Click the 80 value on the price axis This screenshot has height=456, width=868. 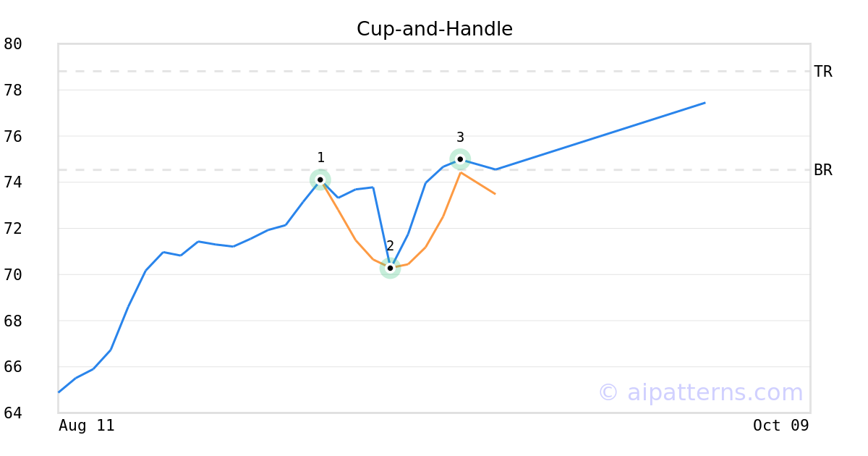[13, 44]
